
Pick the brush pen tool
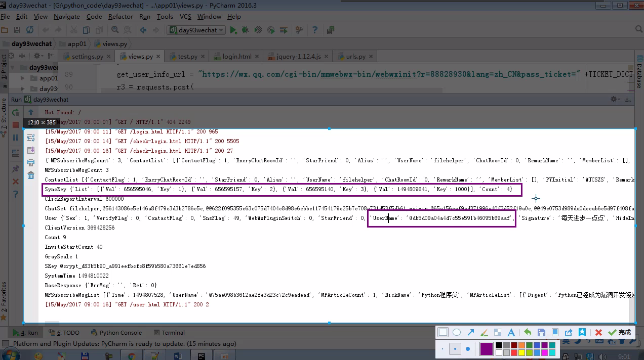(484, 332)
